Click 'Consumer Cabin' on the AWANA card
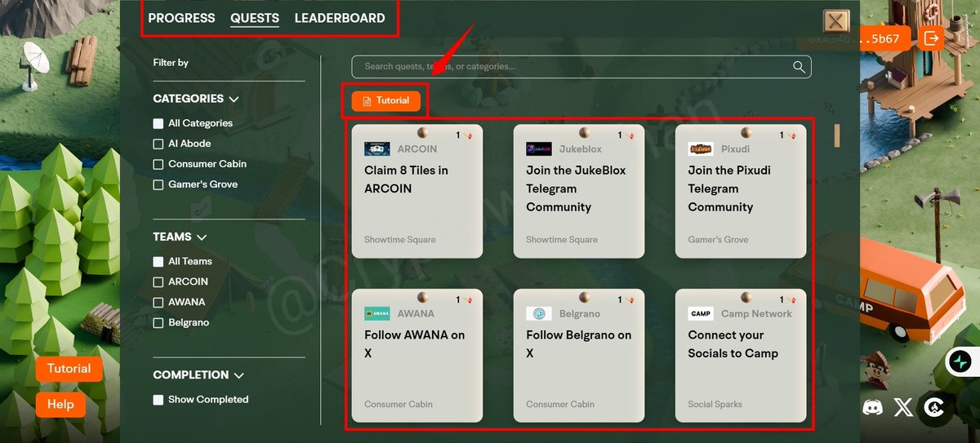Viewport: 980px width, 443px height. (x=399, y=405)
